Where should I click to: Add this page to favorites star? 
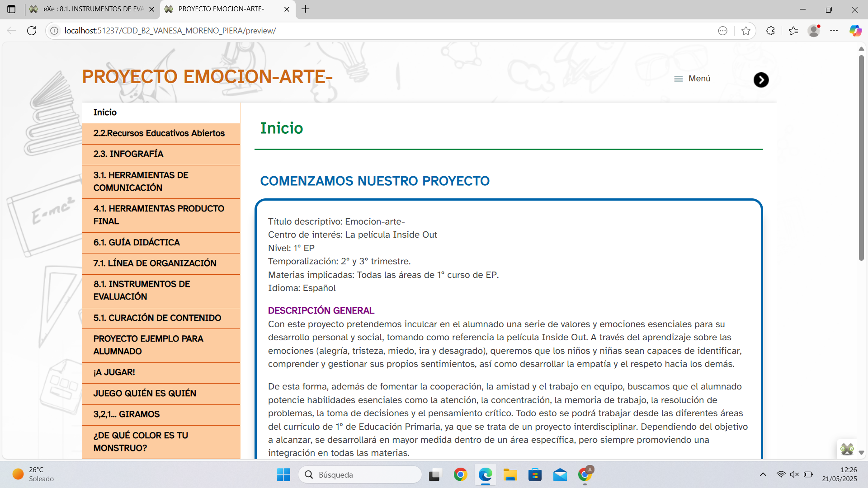pyautogui.click(x=746, y=31)
